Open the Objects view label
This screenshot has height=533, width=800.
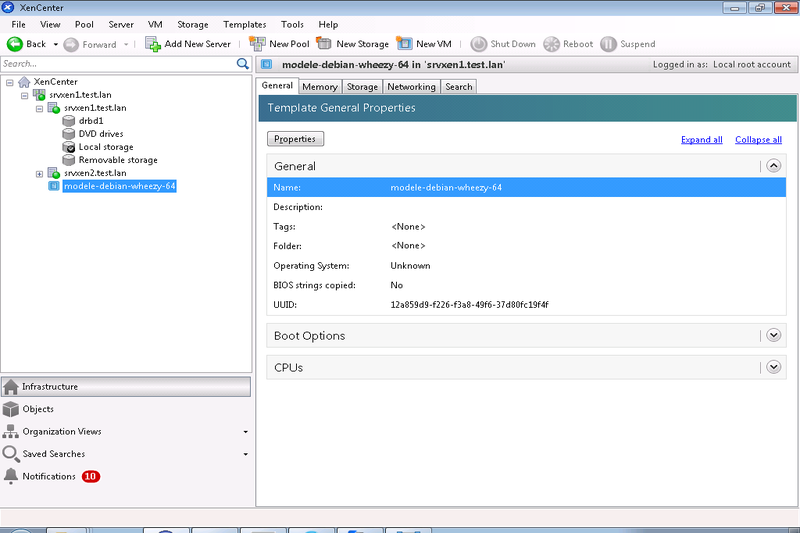(x=38, y=409)
